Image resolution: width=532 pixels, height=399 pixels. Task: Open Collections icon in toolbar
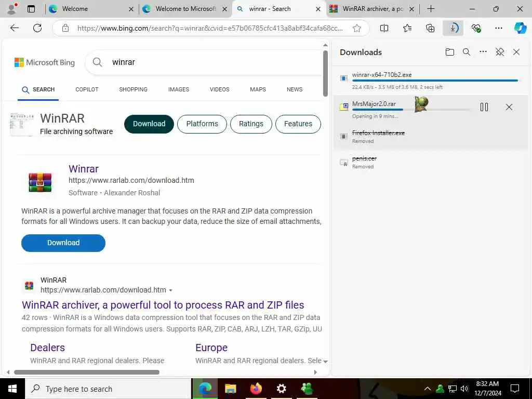click(430, 28)
